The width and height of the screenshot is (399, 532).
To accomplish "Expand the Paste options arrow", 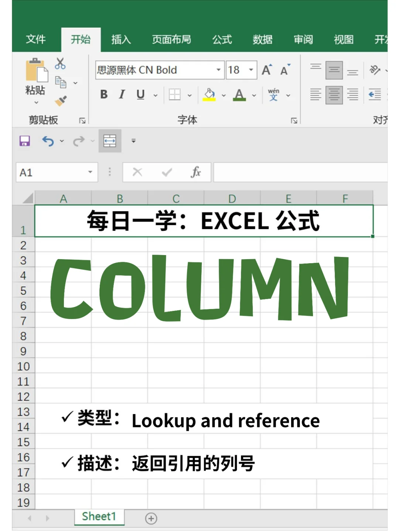I will (36, 102).
